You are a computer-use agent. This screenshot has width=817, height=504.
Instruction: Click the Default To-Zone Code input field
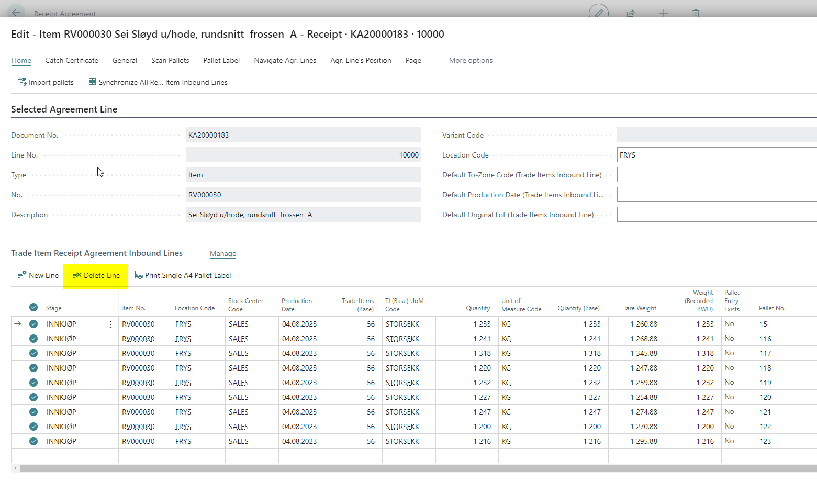click(717, 175)
